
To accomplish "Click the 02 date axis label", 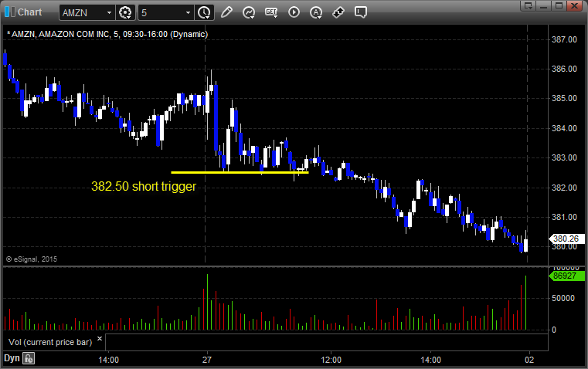I will coord(529,360).
